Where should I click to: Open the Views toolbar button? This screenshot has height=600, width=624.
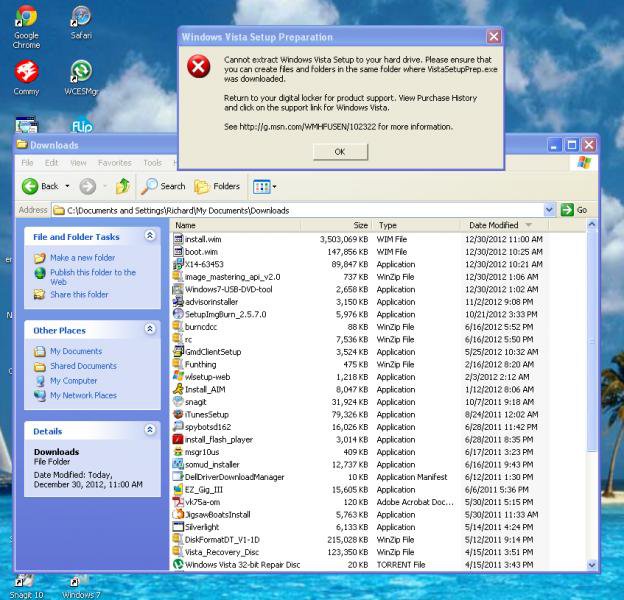(x=264, y=186)
